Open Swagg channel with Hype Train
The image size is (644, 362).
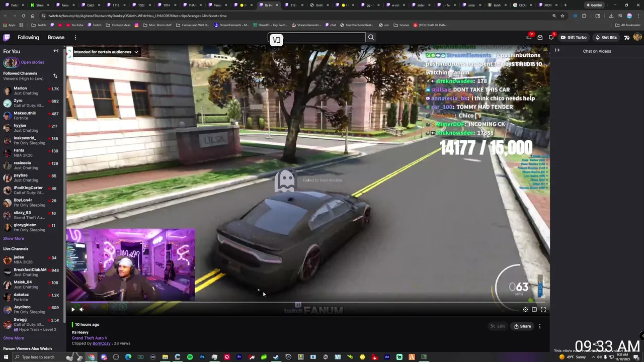pyautogui.click(x=32, y=324)
